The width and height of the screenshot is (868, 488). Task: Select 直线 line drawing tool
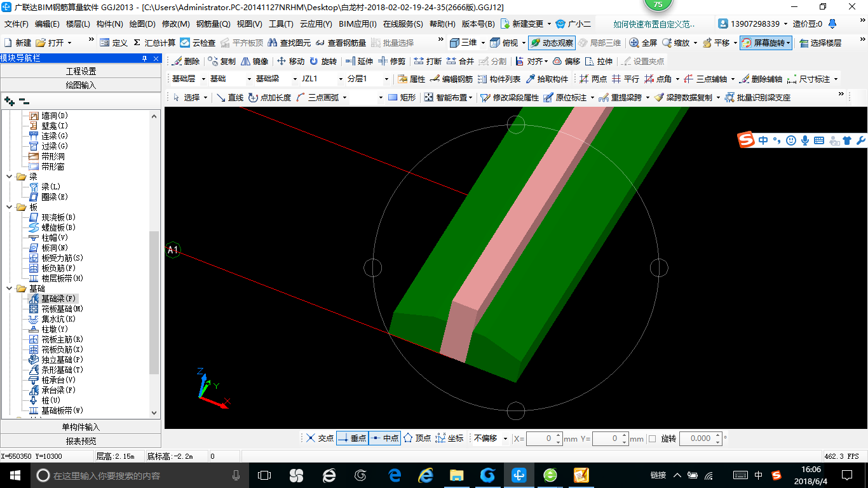(229, 98)
